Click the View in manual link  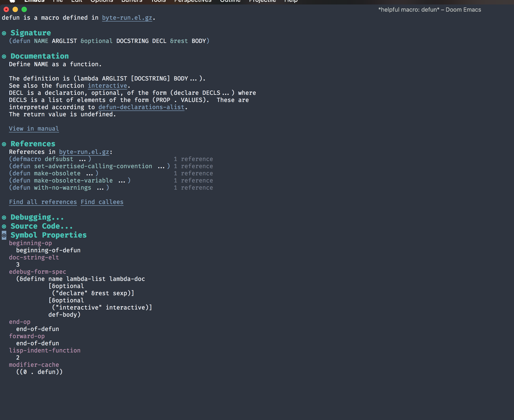pos(34,128)
